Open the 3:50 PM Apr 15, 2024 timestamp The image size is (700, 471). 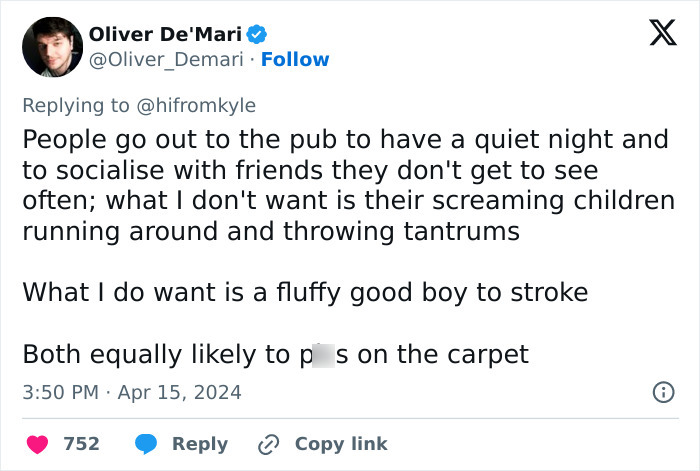tap(132, 392)
